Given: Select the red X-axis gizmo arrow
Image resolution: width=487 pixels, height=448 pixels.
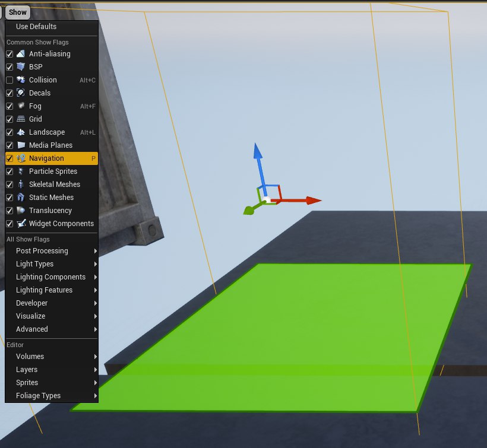Looking at the screenshot, I should [300, 201].
